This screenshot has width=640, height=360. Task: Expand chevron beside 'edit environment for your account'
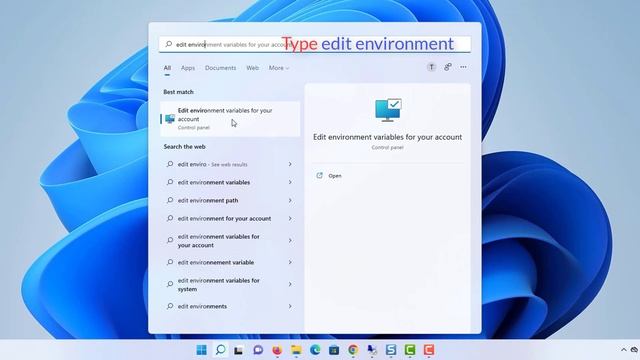click(290, 218)
